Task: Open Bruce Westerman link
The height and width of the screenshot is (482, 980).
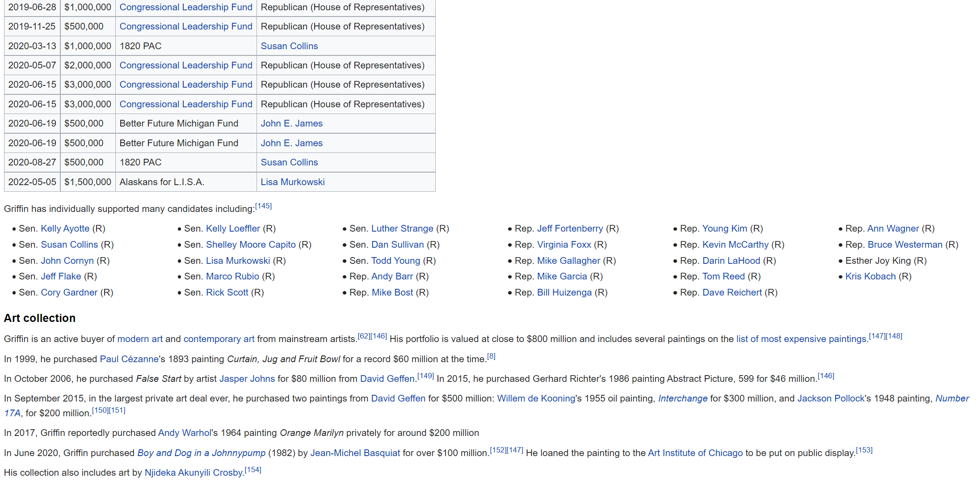Action: click(x=905, y=245)
